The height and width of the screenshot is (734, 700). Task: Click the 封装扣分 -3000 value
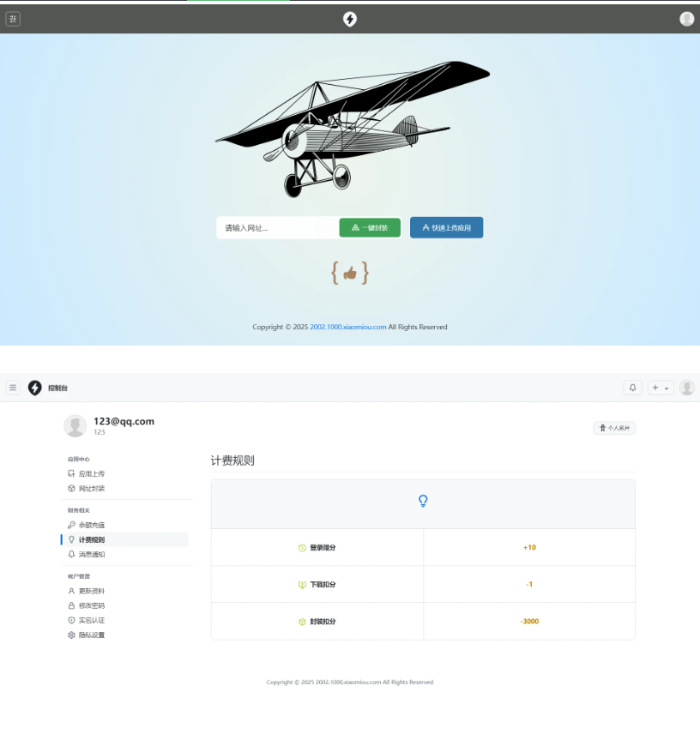(528, 621)
